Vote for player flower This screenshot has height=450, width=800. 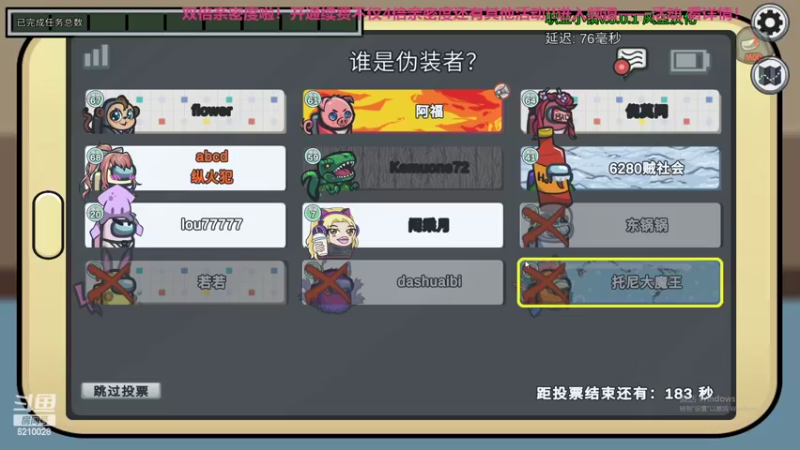pyautogui.click(x=185, y=111)
